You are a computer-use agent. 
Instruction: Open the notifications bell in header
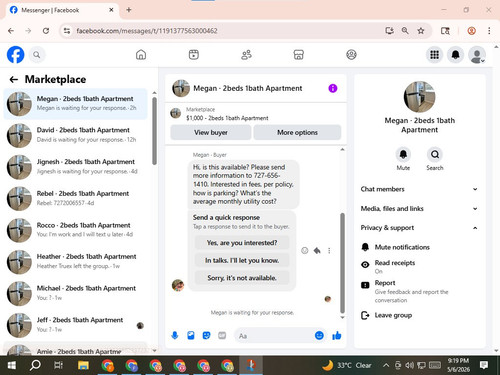[455, 55]
